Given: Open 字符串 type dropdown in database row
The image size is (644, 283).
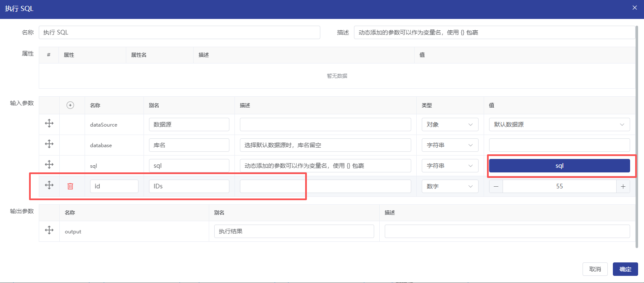Looking at the screenshot, I should click(450, 145).
